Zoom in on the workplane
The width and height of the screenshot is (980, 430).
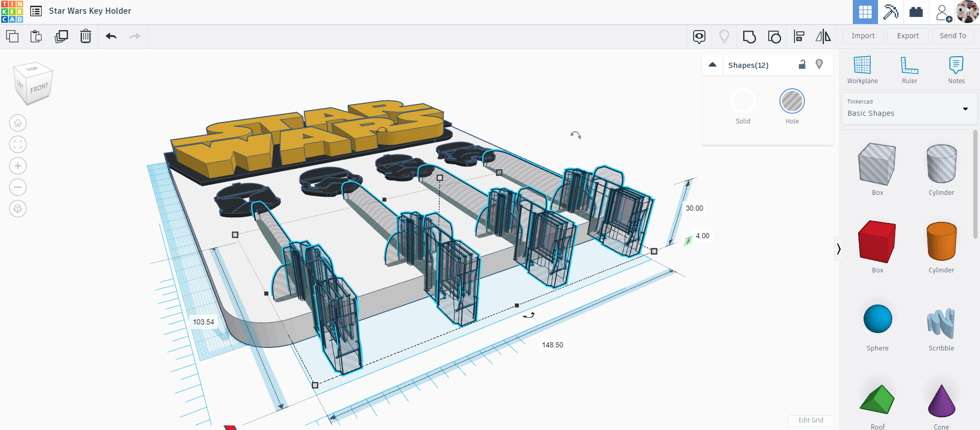18,166
